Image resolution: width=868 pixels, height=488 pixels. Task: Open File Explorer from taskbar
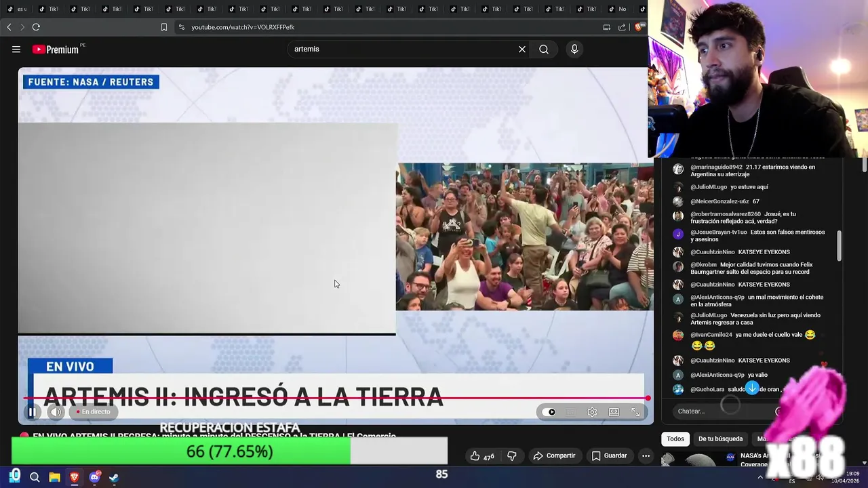(54, 477)
